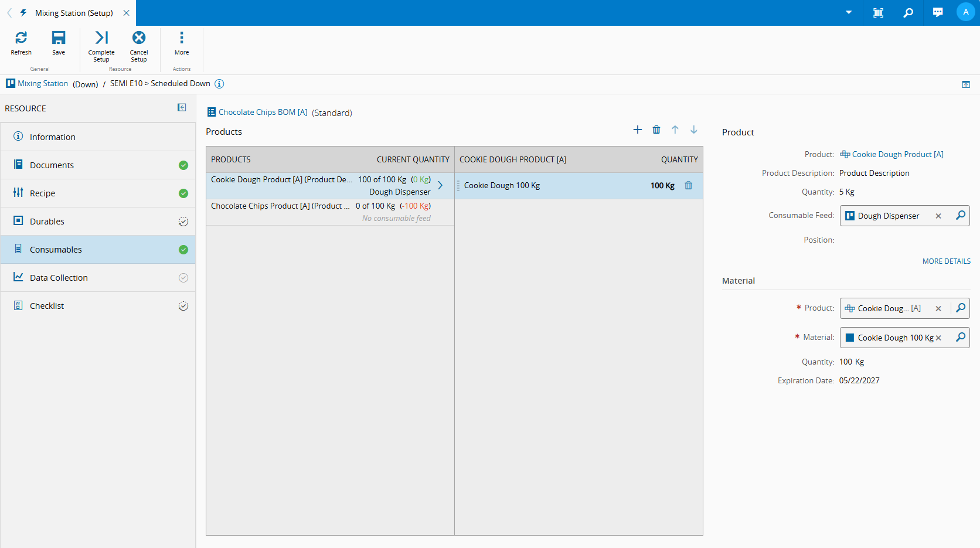The image size is (980, 548).
Task: Clear the Dough Dispenser consumable feed
Action: tap(938, 216)
